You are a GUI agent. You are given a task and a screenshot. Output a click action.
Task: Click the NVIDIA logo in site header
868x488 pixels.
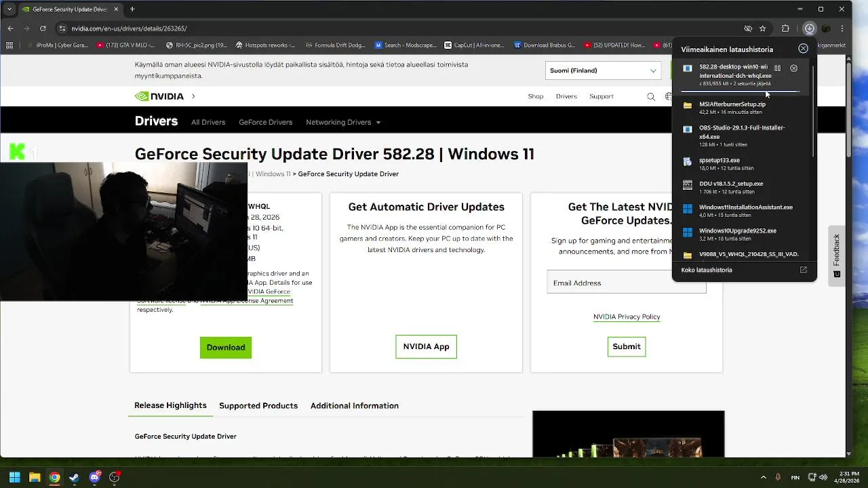tap(159, 96)
